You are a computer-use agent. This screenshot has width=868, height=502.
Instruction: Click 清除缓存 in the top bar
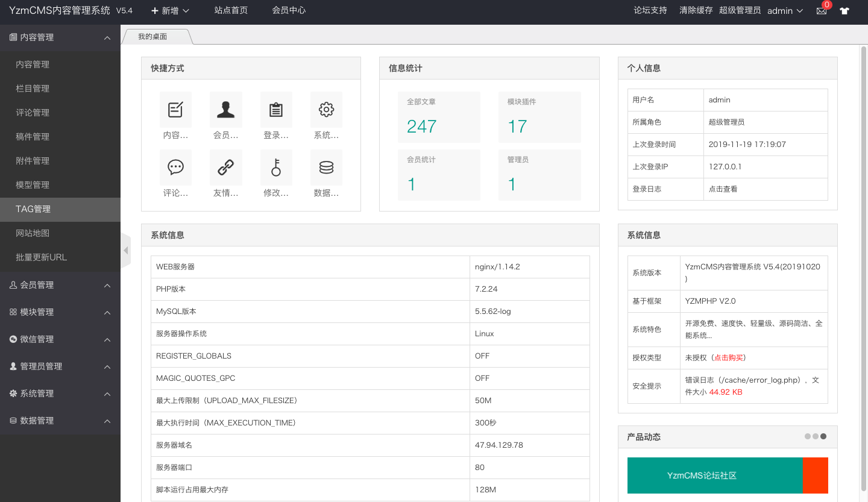696,11
